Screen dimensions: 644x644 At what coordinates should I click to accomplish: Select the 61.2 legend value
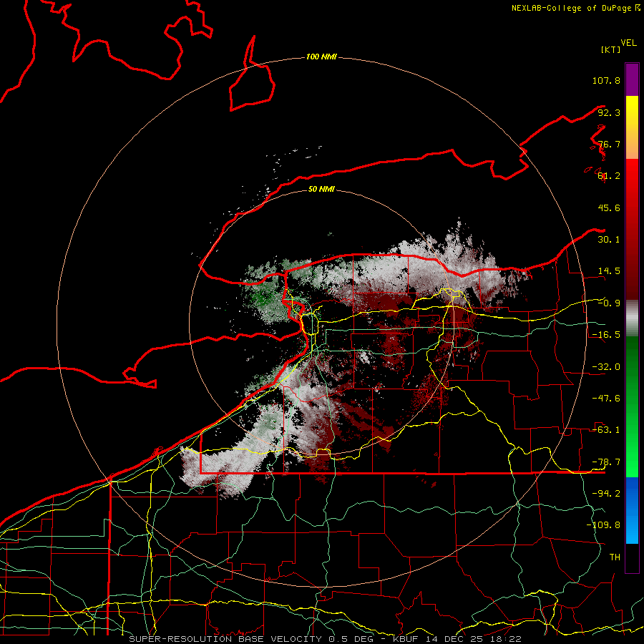pyautogui.click(x=609, y=176)
